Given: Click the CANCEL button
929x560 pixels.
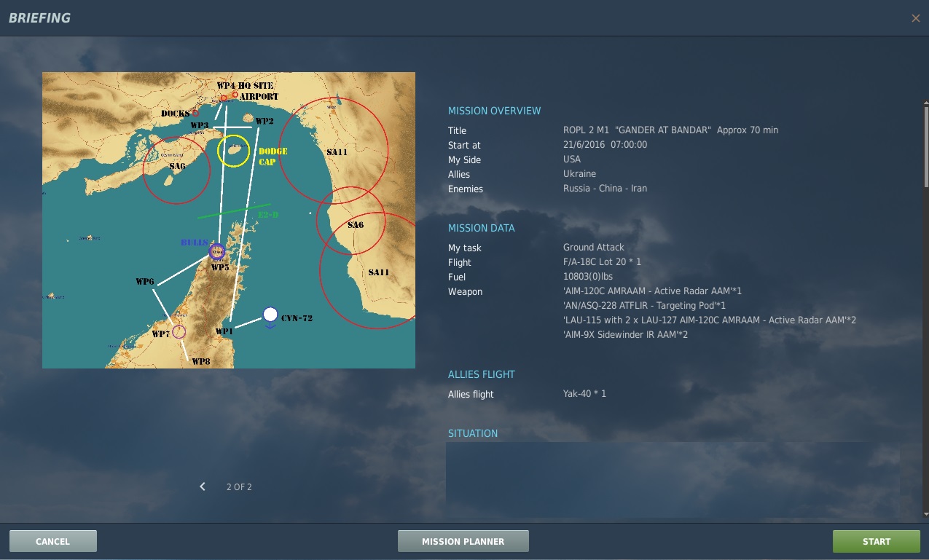Looking at the screenshot, I should pos(53,541).
